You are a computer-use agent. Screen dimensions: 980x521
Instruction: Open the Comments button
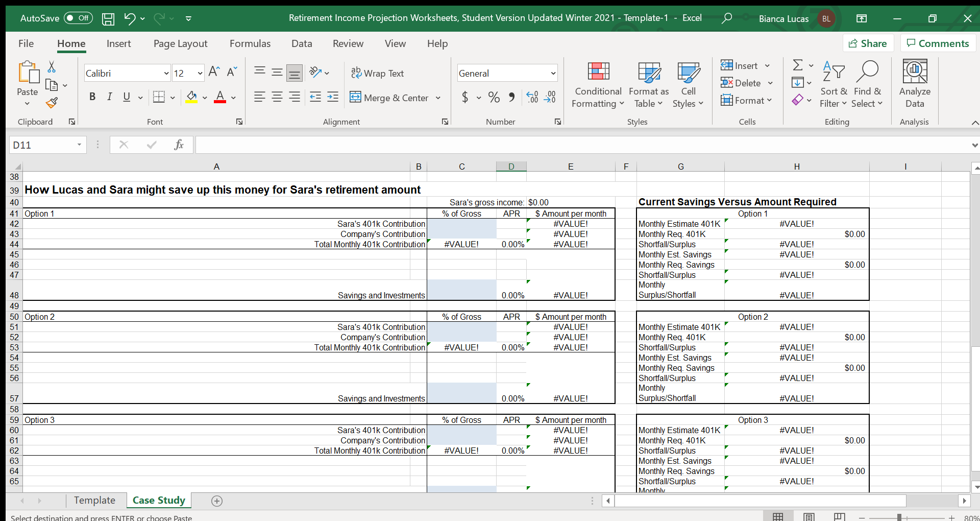click(x=938, y=44)
